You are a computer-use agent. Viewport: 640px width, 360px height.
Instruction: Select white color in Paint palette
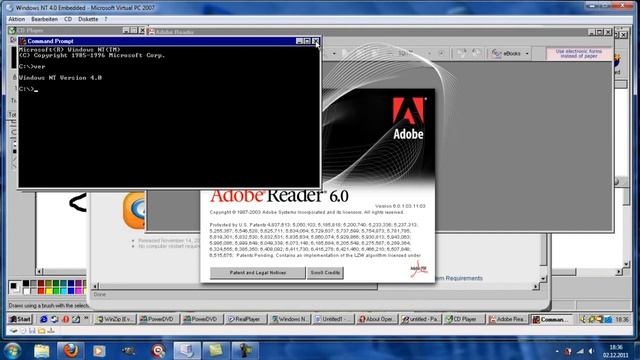[26, 291]
